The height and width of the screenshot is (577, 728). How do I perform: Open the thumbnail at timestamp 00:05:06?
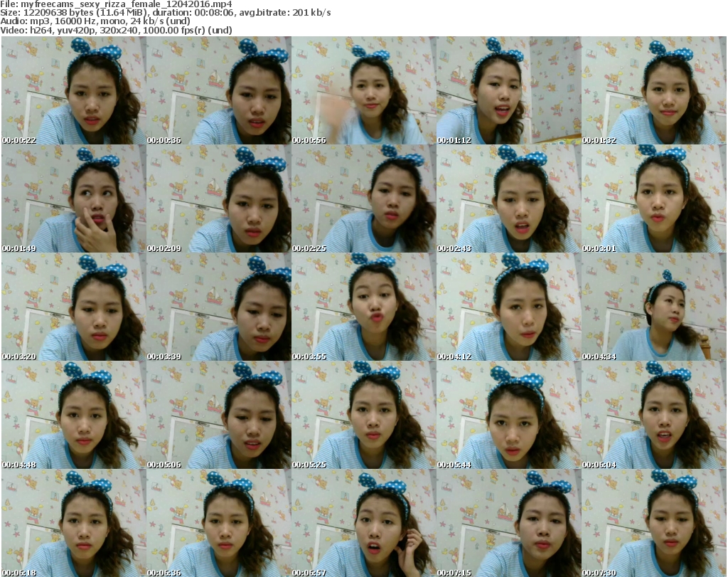pyautogui.click(x=219, y=415)
